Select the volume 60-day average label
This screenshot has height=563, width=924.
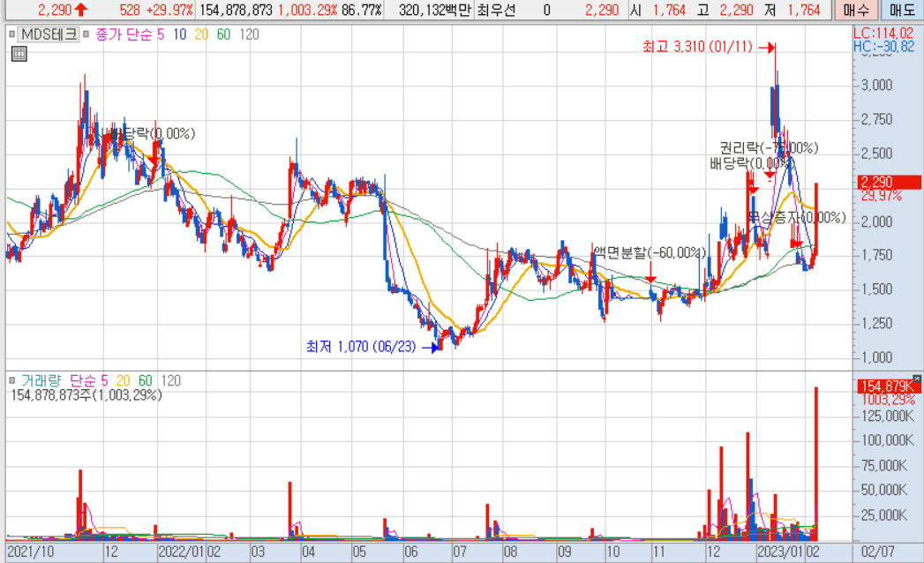click(x=145, y=381)
